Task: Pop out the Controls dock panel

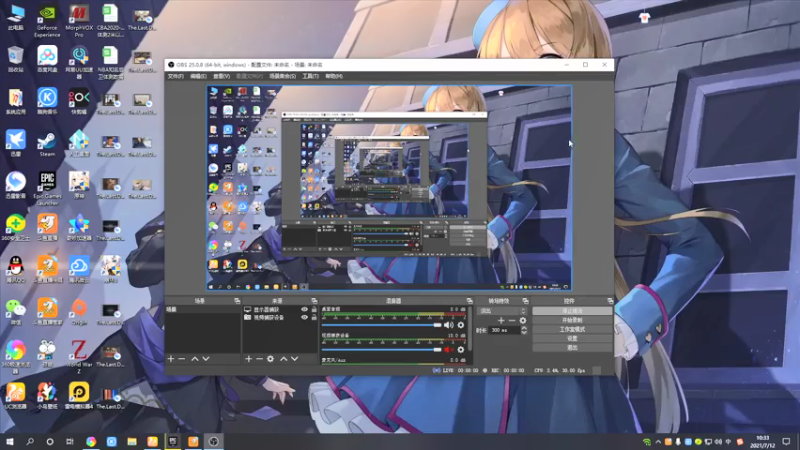Action: [x=610, y=301]
